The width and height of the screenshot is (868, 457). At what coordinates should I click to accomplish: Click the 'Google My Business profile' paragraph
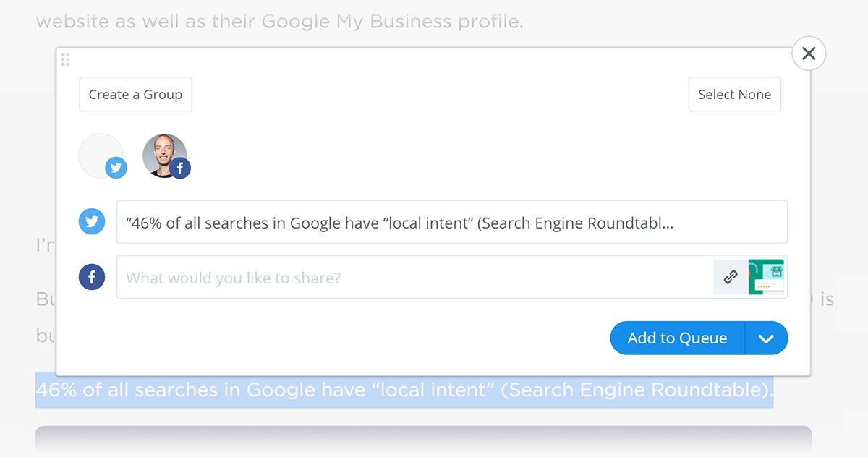pyautogui.click(x=279, y=22)
